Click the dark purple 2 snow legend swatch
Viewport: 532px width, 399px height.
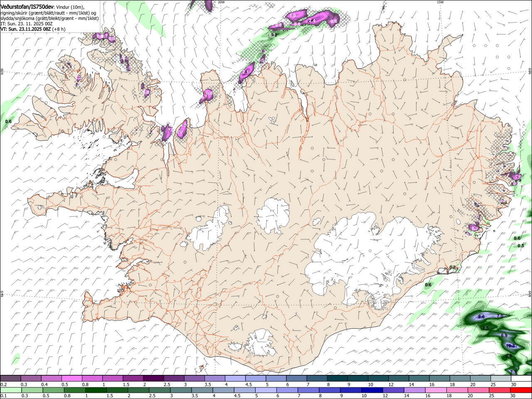(154, 378)
